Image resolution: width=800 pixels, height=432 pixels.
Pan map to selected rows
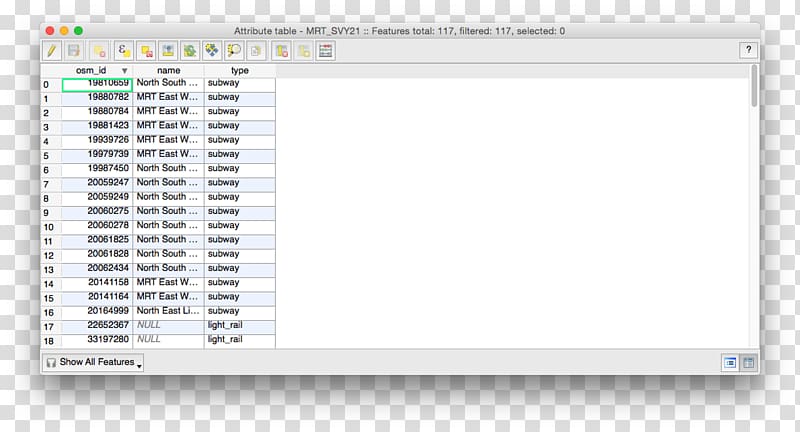pyautogui.click(x=212, y=51)
